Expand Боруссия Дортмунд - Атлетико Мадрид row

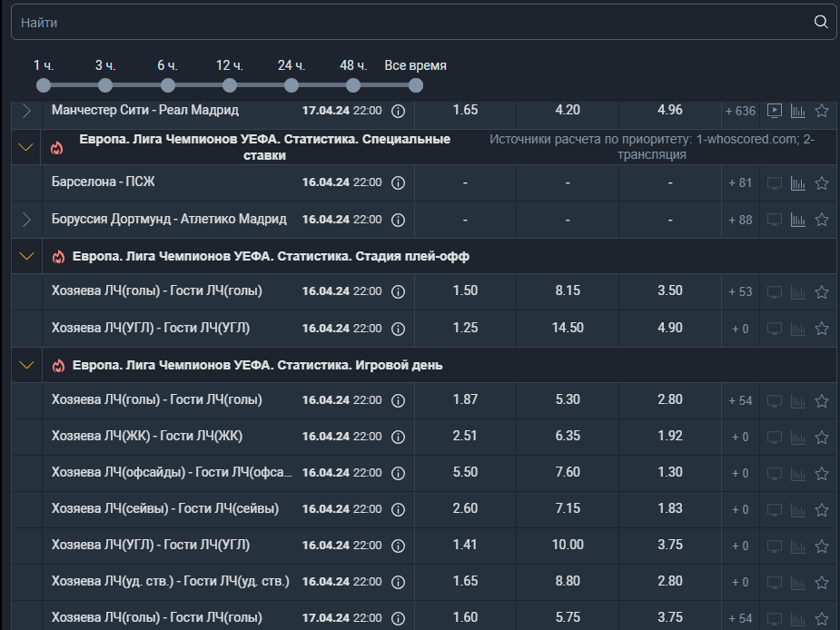pos(26,220)
